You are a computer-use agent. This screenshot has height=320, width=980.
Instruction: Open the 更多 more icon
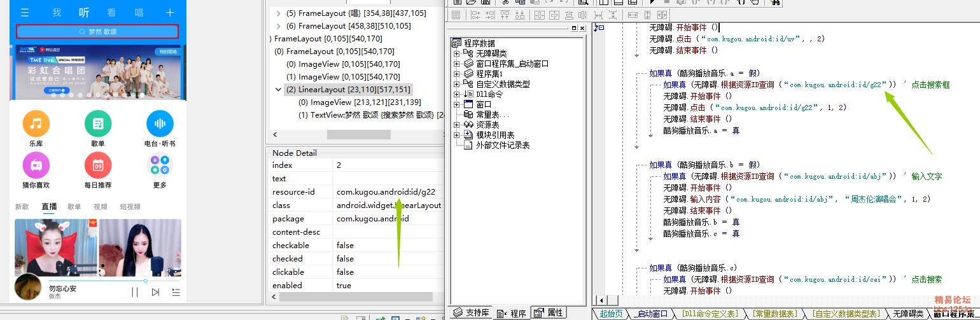(160, 165)
